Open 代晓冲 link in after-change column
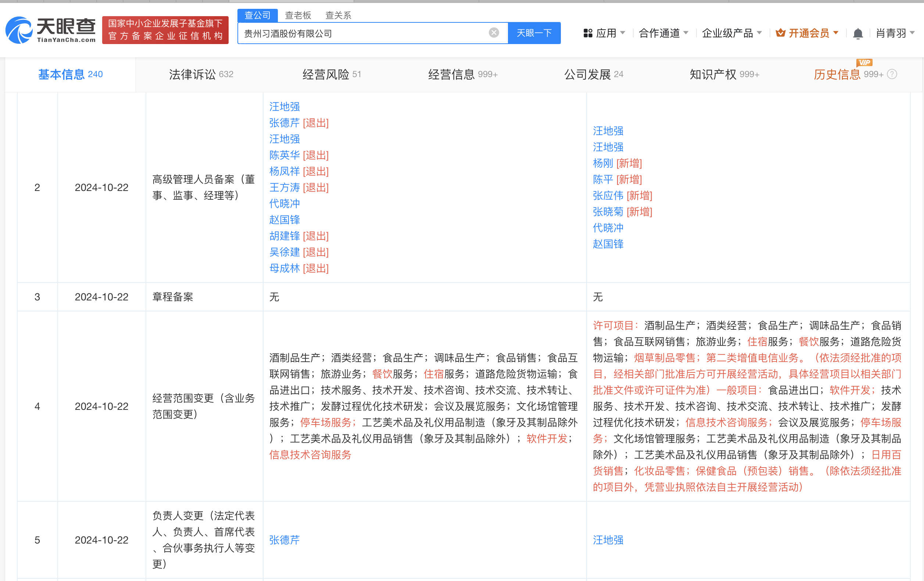 click(608, 227)
